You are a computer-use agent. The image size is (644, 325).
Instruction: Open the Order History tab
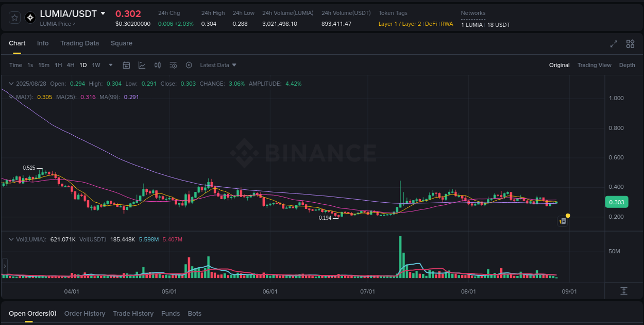[84, 313]
